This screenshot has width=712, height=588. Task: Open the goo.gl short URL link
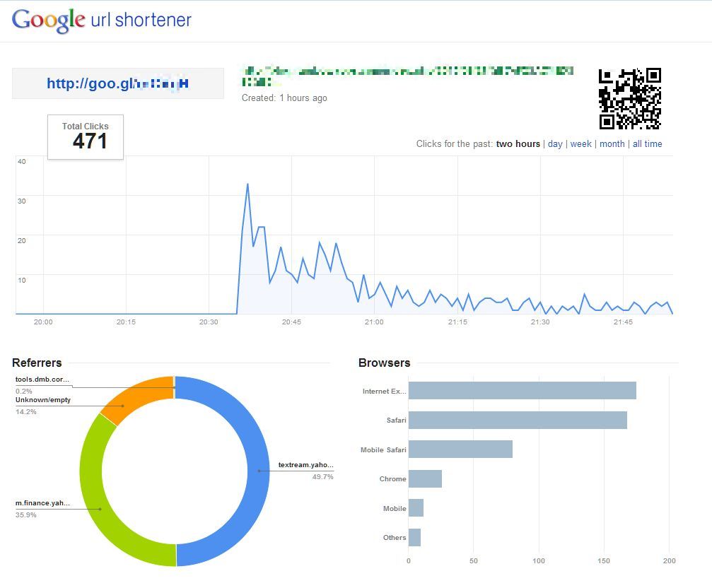117,83
